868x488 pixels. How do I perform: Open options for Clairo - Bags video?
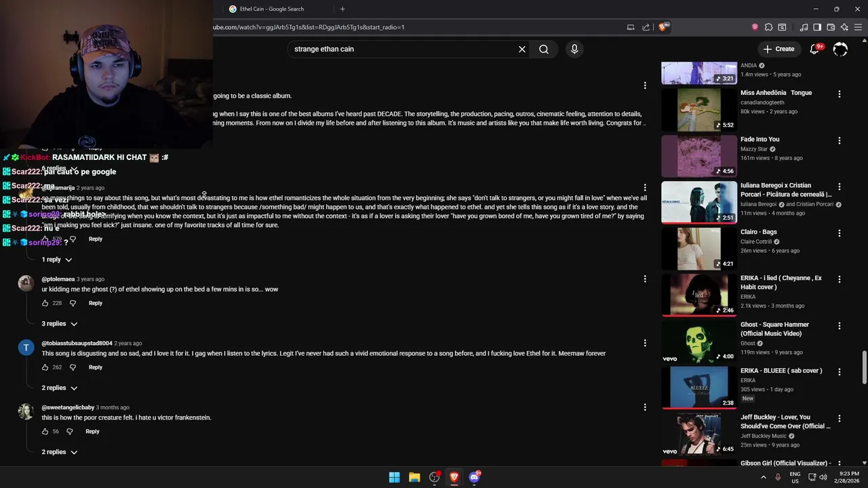(x=840, y=233)
